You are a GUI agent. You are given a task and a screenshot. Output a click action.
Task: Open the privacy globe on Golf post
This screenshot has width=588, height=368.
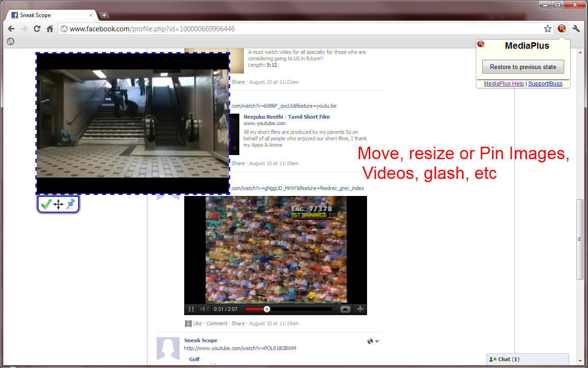pos(370,341)
